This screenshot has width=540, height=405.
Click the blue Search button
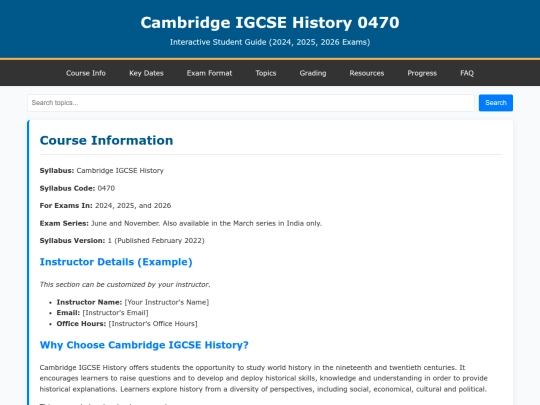point(496,103)
